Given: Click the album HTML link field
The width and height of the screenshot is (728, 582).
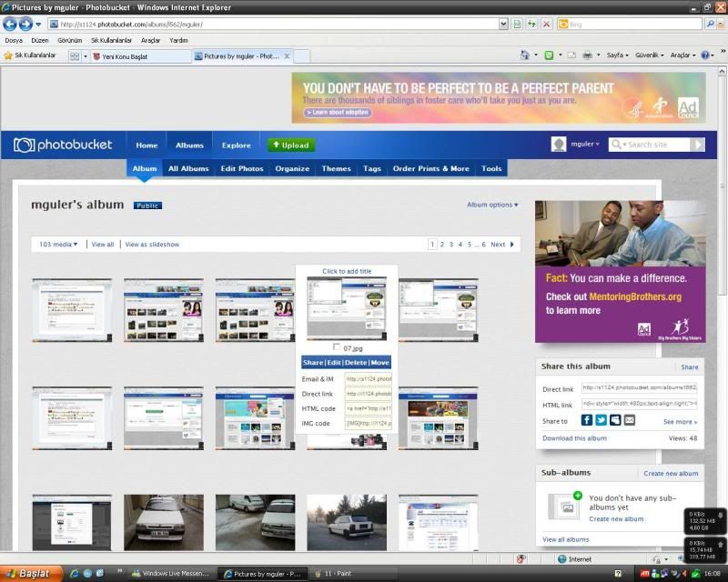Looking at the screenshot, I should click(x=640, y=404).
